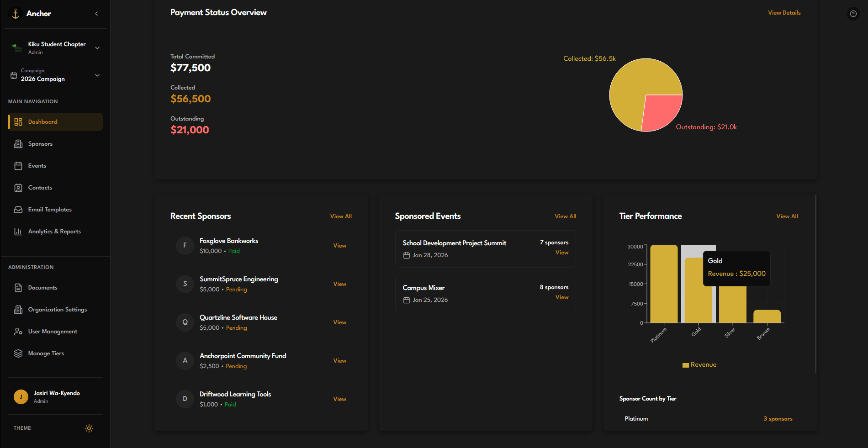Click the Anchor logo icon
The image size is (868, 448).
pos(16,14)
